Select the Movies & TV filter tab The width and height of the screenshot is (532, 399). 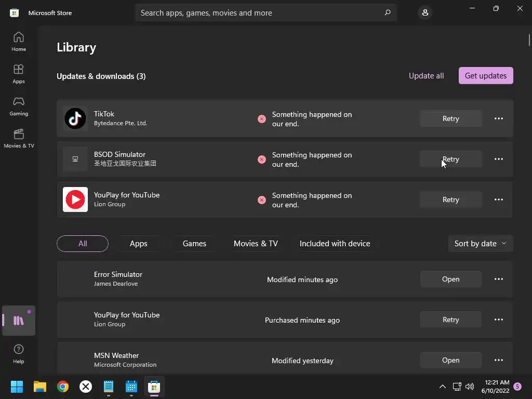tap(256, 244)
